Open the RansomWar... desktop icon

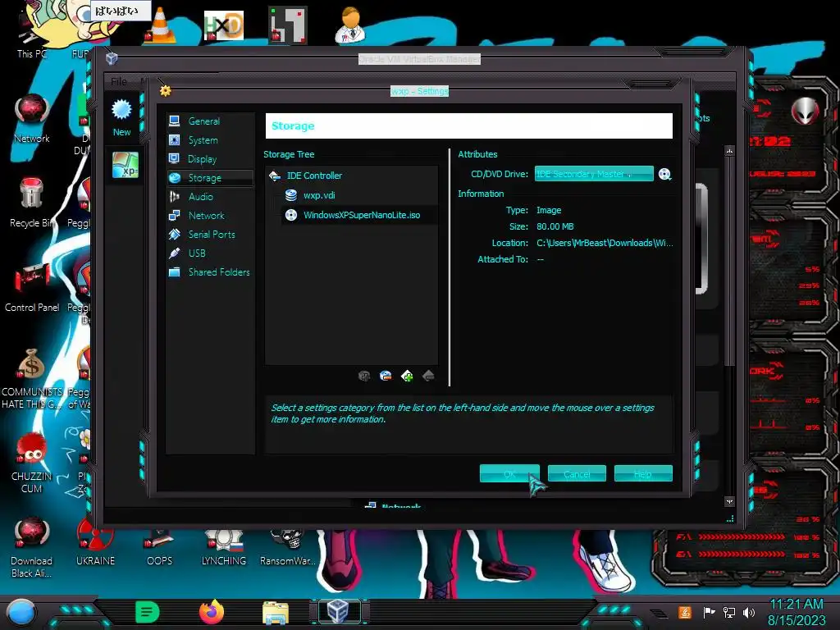pos(288,547)
